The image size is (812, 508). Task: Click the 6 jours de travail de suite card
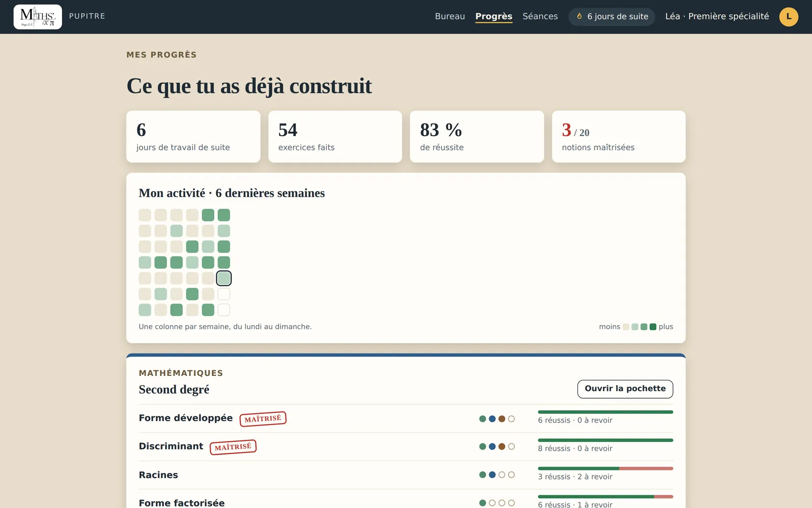pos(193,137)
